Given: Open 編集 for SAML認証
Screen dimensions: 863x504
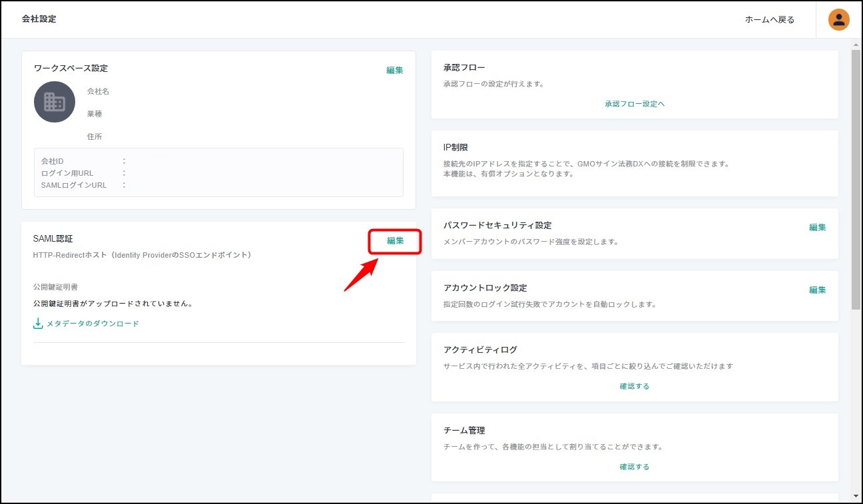Looking at the screenshot, I should (x=396, y=241).
